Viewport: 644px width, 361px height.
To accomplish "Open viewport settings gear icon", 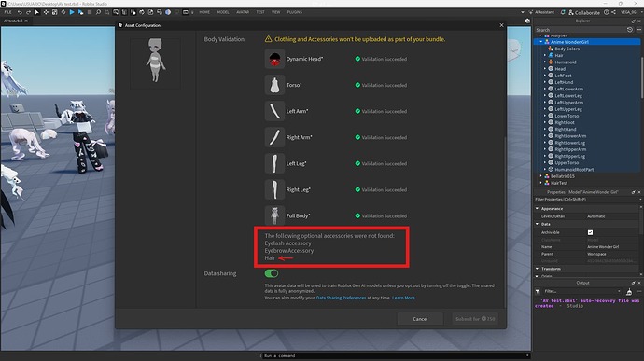I will tap(527, 21).
